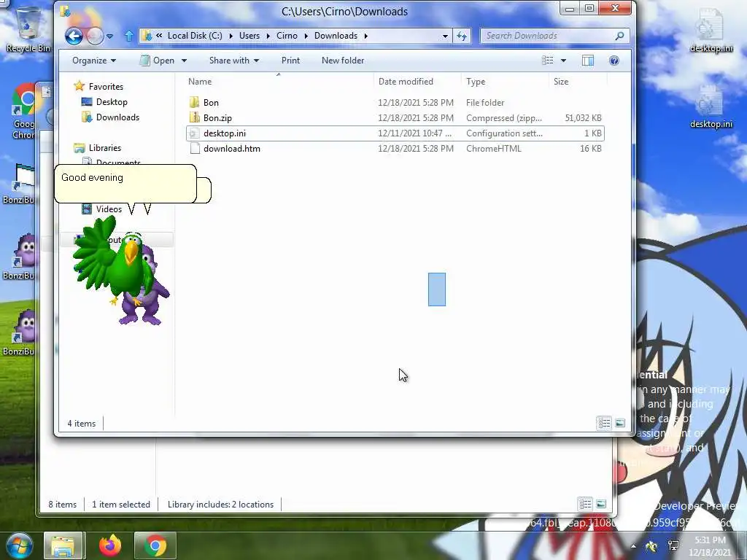Select desktop.ini file icon in list
Viewport: 747px width, 560px height.
click(194, 133)
